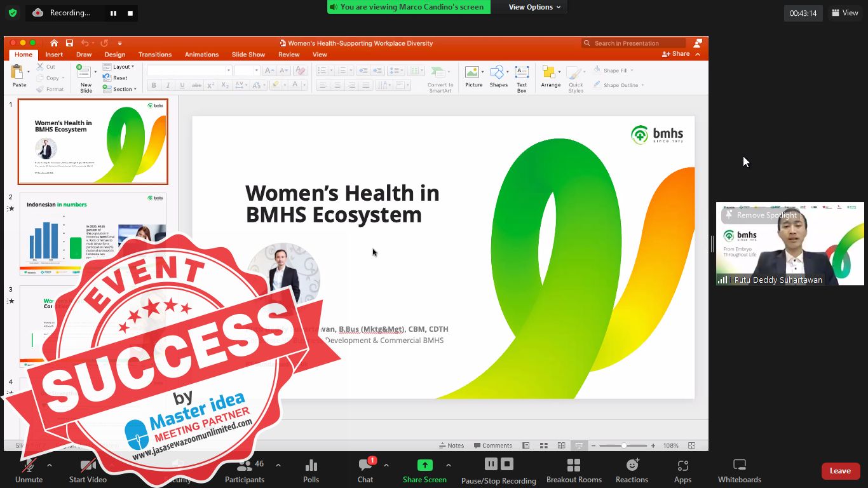Open the Polls icon in Zoom toolbar
Screen dimensions: 868x488
click(x=311, y=471)
